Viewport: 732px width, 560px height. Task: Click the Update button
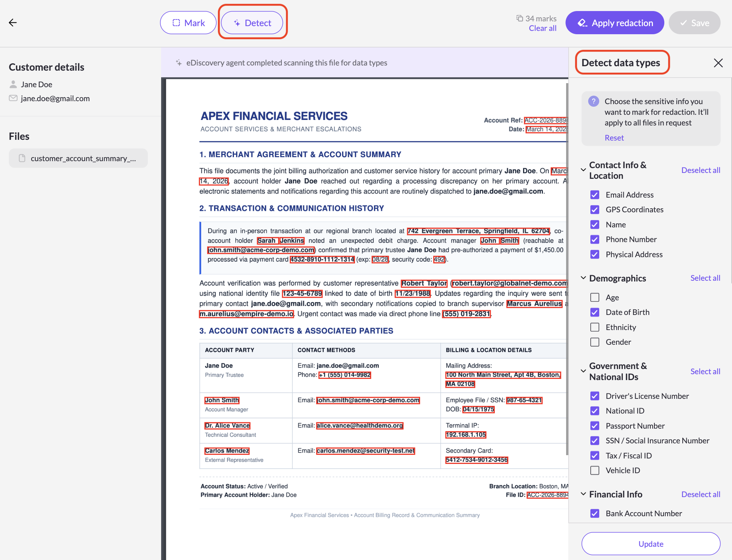click(x=651, y=544)
